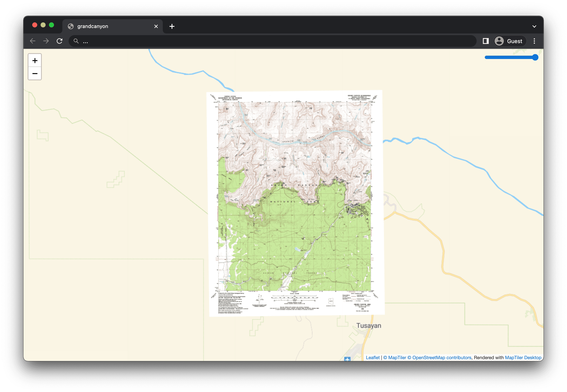567x392 pixels.
Task: Click the search icon in the address bar
Action: coord(76,41)
